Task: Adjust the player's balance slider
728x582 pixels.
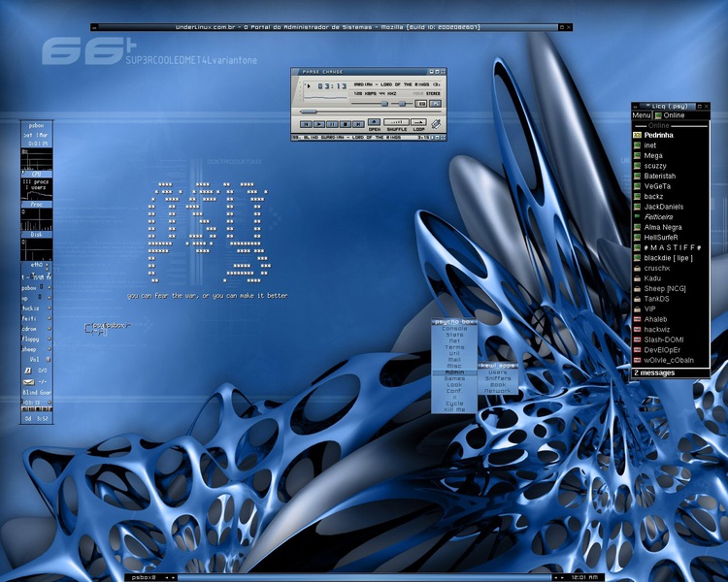Action: [402, 104]
